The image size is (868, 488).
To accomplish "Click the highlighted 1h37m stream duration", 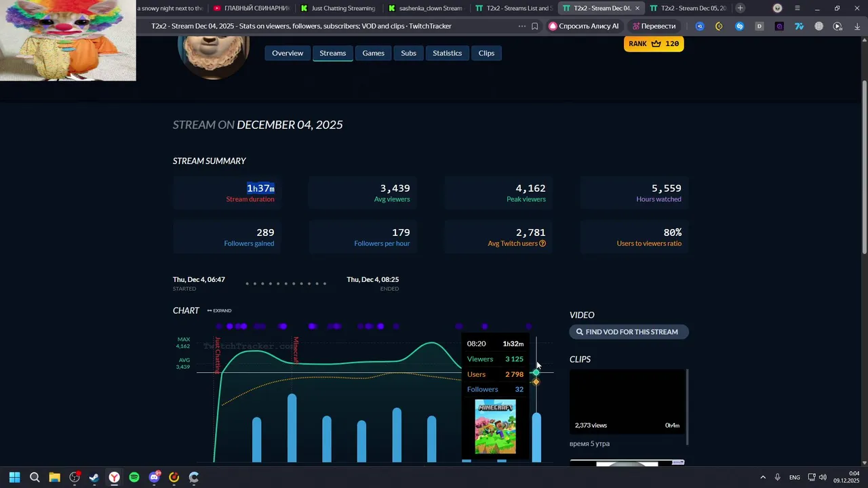I will click(260, 188).
